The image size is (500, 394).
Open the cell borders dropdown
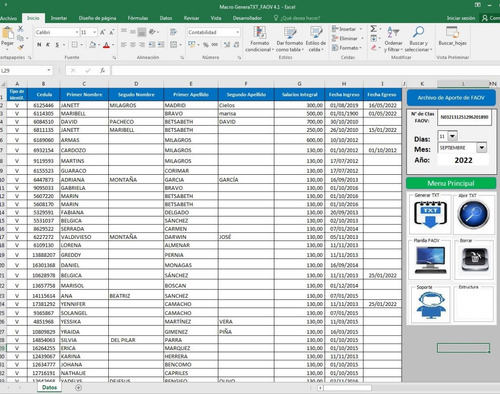(81, 45)
